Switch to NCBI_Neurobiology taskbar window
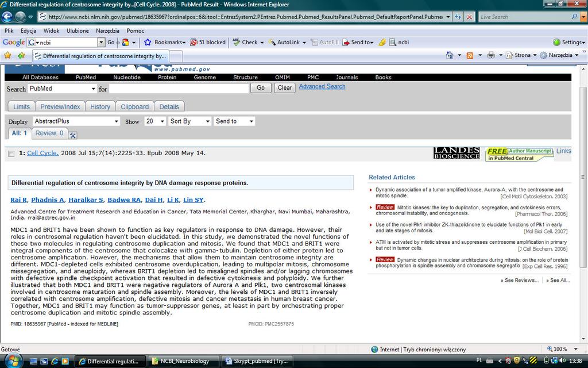The image size is (588, 368). [x=184, y=361]
